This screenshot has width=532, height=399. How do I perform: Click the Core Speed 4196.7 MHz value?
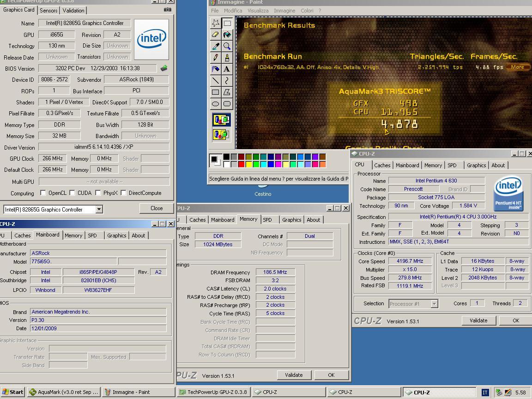(x=410, y=261)
